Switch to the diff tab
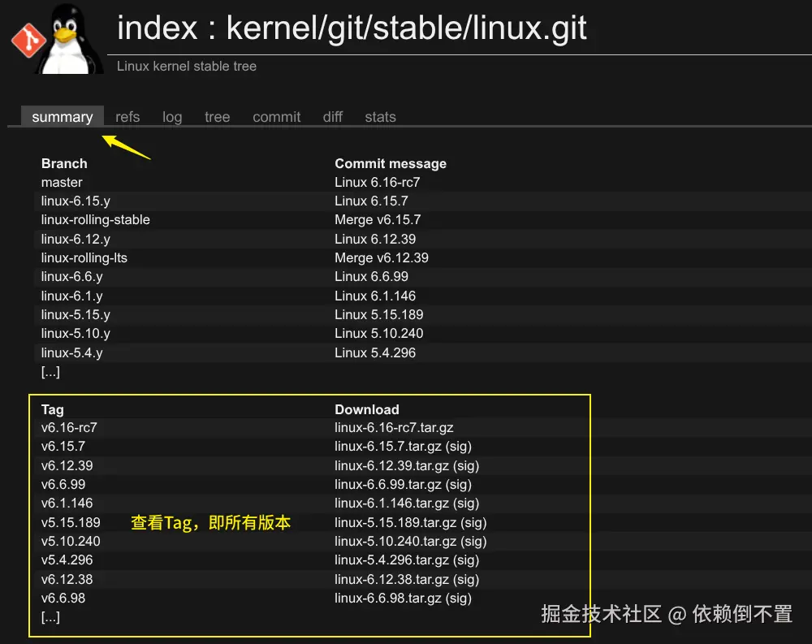812x644 pixels. [x=332, y=117]
